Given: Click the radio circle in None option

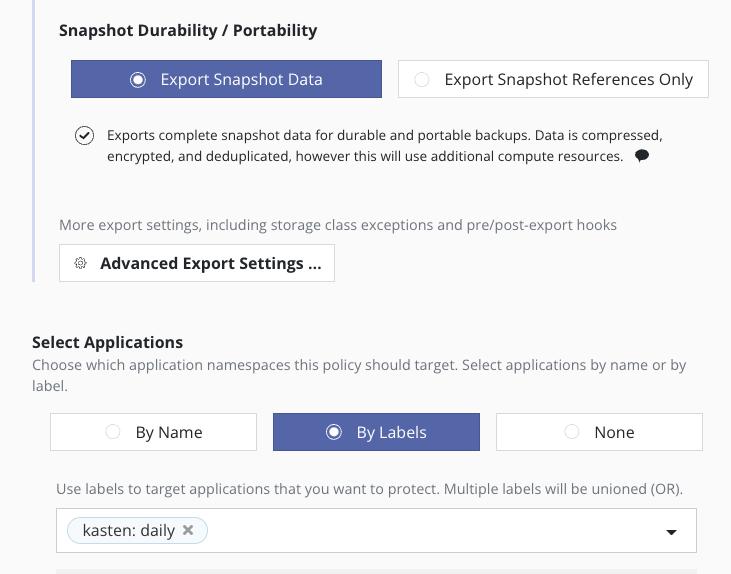Looking at the screenshot, I should pyautogui.click(x=572, y=432).
